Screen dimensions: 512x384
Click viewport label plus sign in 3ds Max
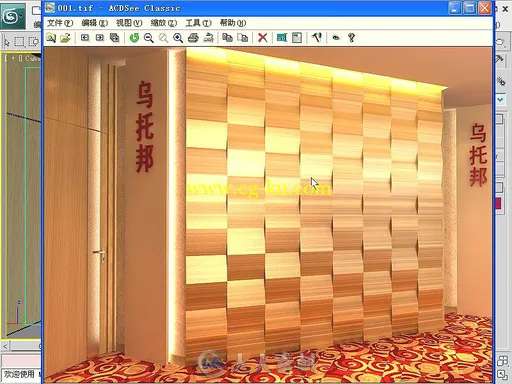click(13, 58)
